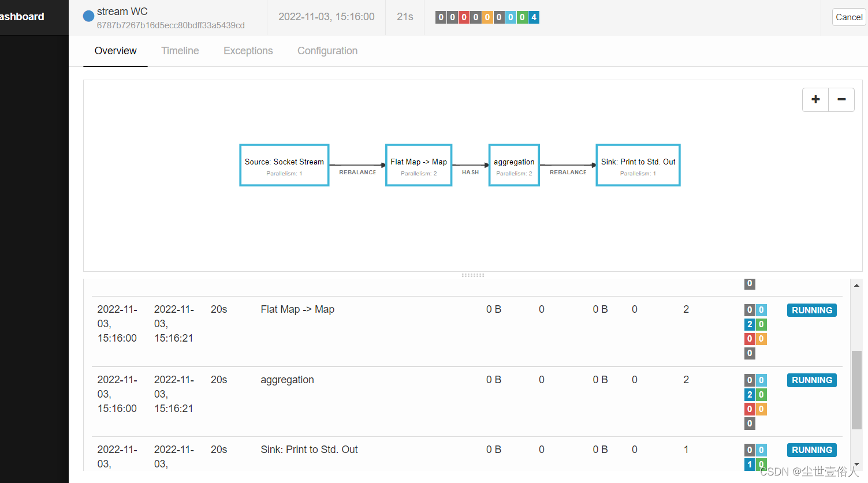Click the blue job status circle icon
The height and width of the screenshot is (483, 868).
(x=88, y=16)
